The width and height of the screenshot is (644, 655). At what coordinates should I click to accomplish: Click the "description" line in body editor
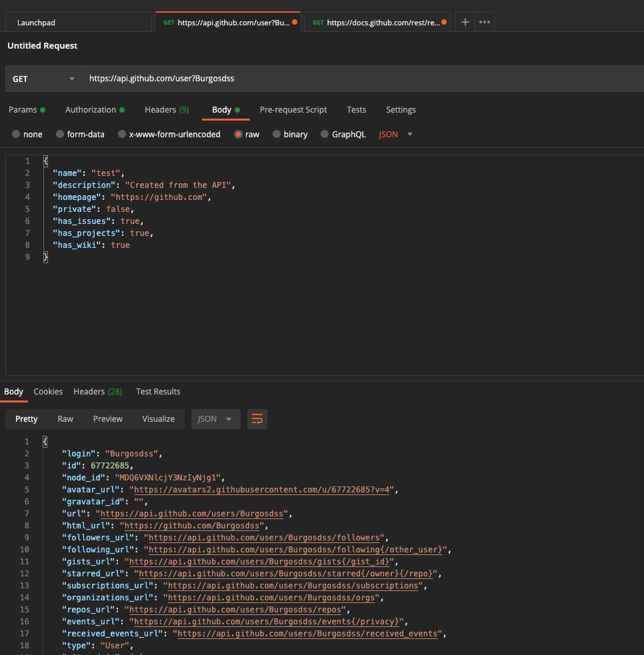[144, 185]
